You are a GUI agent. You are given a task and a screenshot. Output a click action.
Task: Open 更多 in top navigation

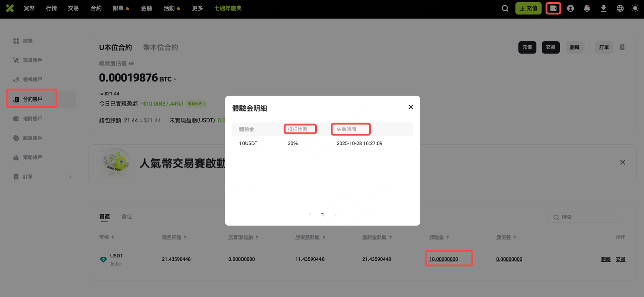click(x=197, y=8)
